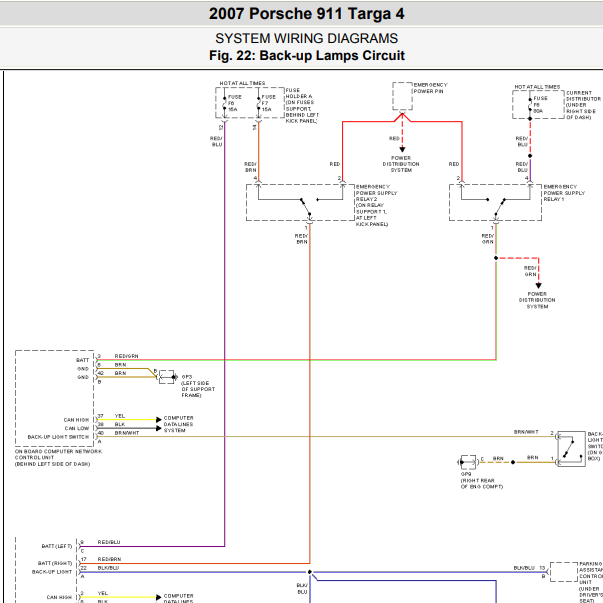
Task: Click 'HOT AT ALL TIMES' above Fuse Holder A
Action: (x=242, y=83)
